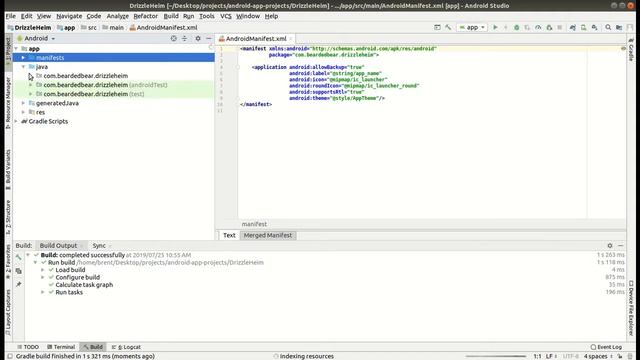The height and width of the screenshot is (360, 640).
Task: Click the AVD Manager device icon
Action: tap(584, 27)
